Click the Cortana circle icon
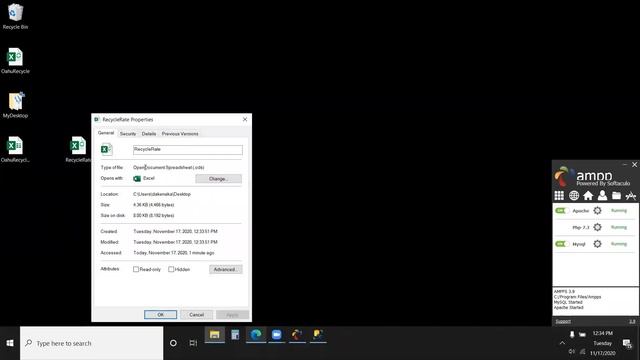The height and width of the screenshot is (360, 640). coord(173,343)
